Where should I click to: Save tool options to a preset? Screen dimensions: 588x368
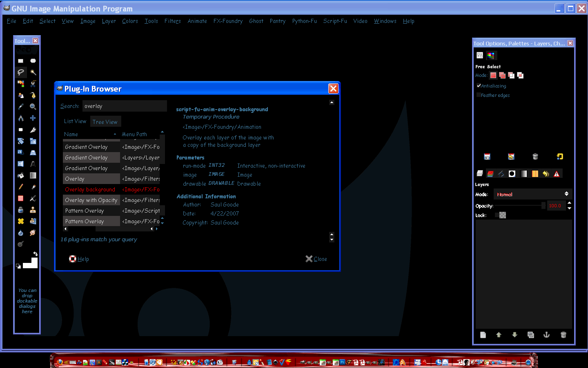pos(487,157)
